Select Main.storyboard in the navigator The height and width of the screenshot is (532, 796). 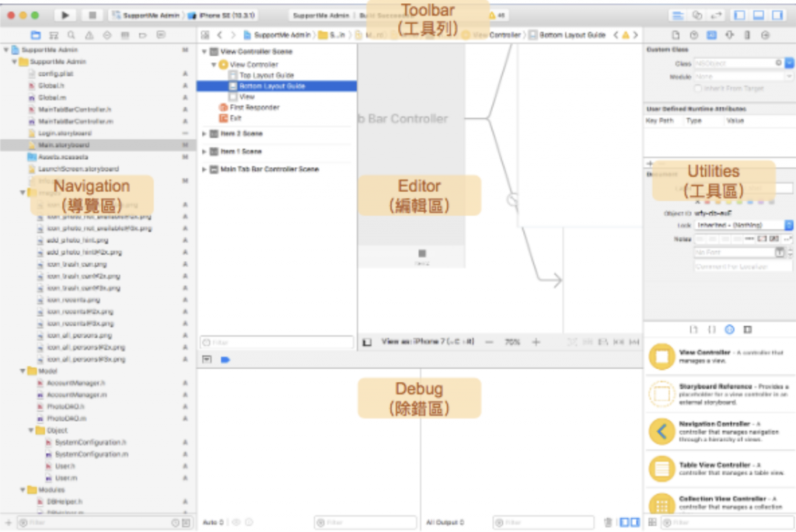(97, 145)
